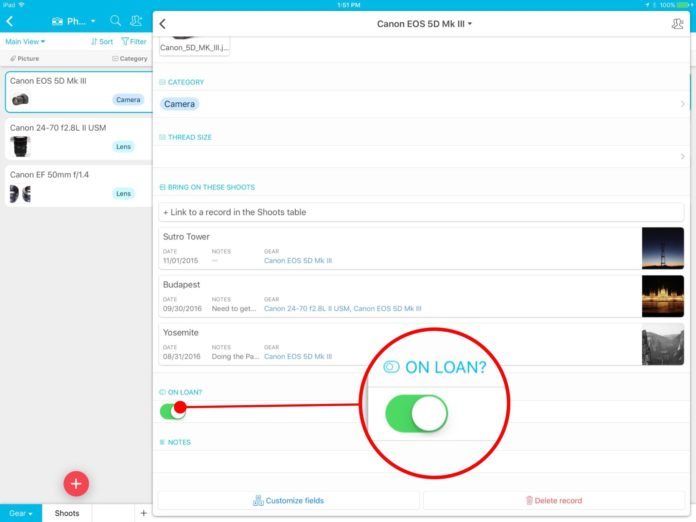696x522 pixels.
Task: Link to a record in the Shoots table
Action: tap(421, 212)
